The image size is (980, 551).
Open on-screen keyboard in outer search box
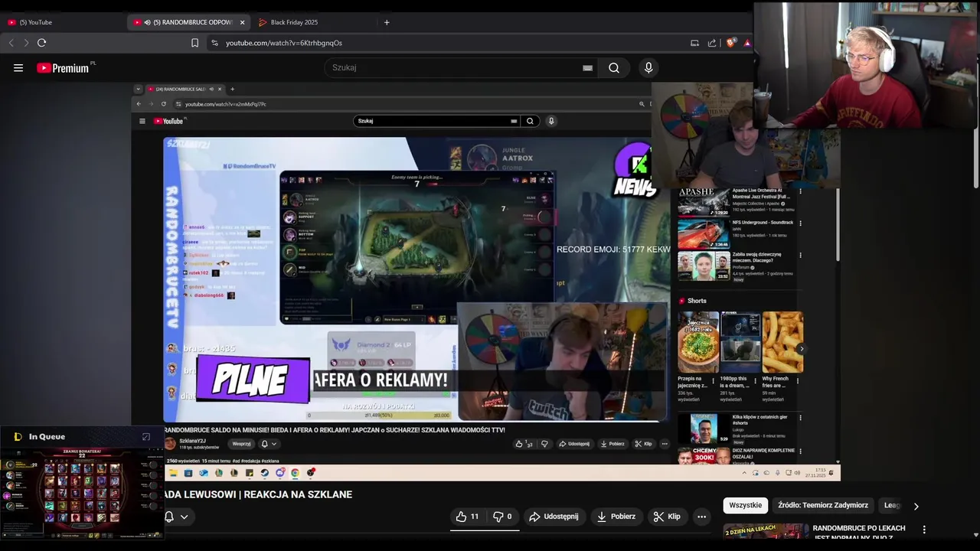click(x=587, y=68)
